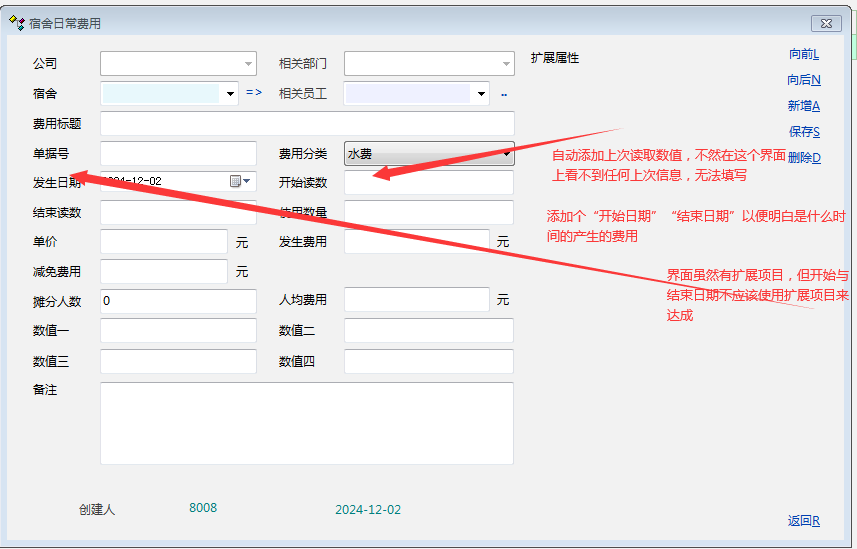857x549 pixels.
Task: Open the 宿舍 selection dropdown arrow
Action: pos(231,94)
